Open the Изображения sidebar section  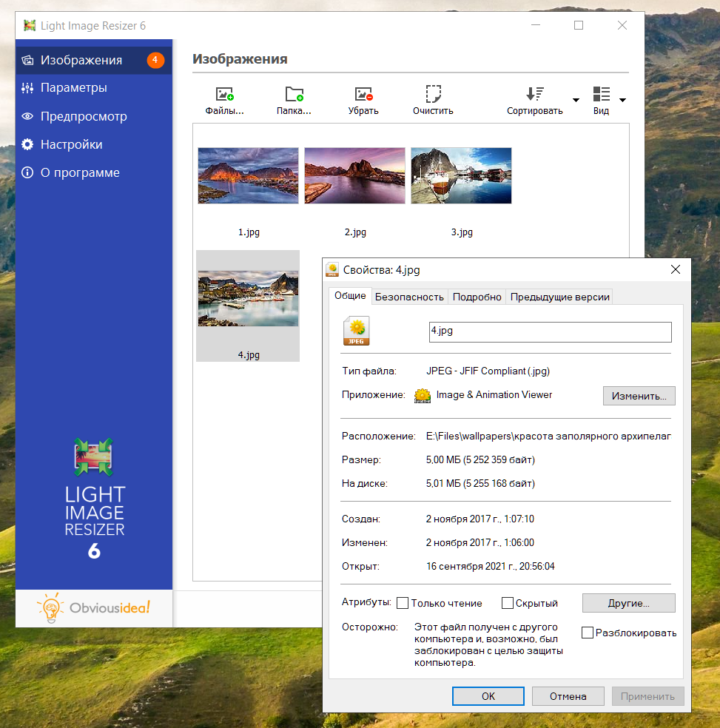94,60
